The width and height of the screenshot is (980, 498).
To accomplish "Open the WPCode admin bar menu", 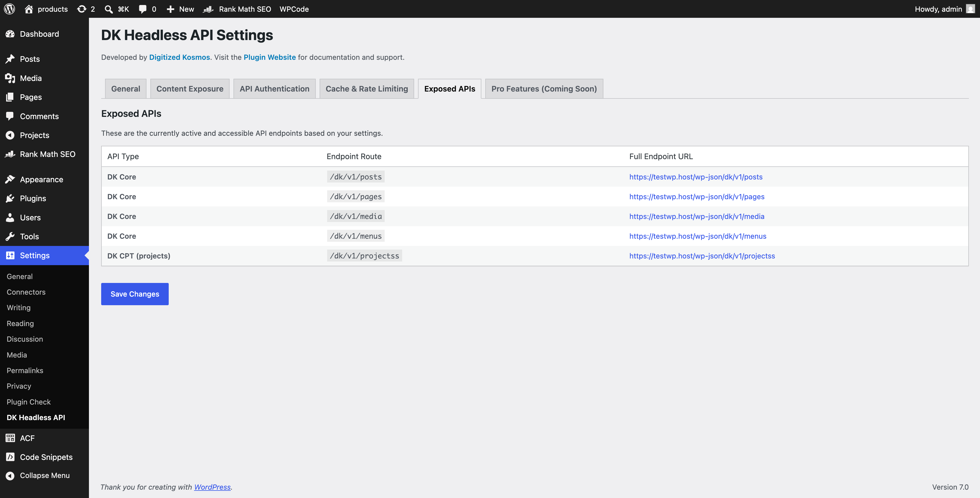I will 294,9.
